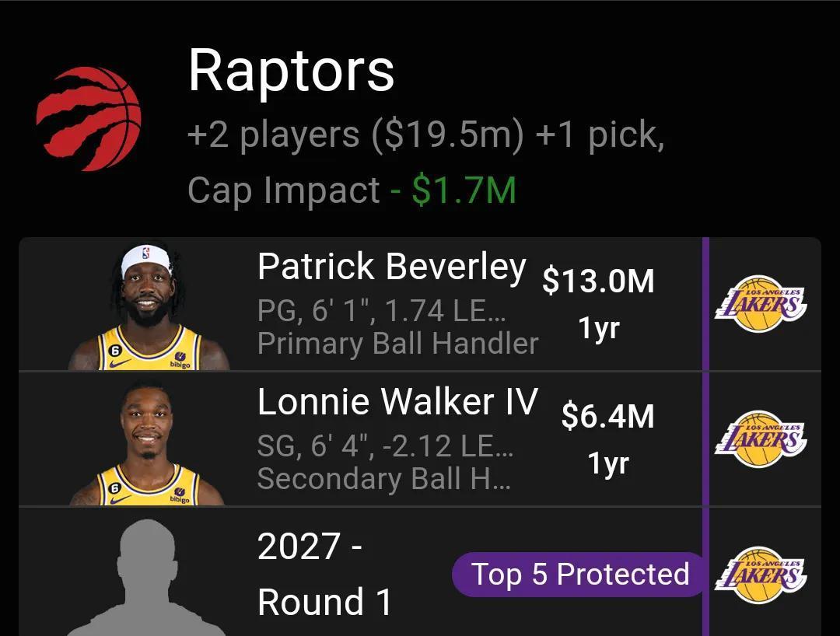Screen dimensions: 840x636
Task: Open Lonnie Walker IV's headshot photo
Action: pos(148,443)
